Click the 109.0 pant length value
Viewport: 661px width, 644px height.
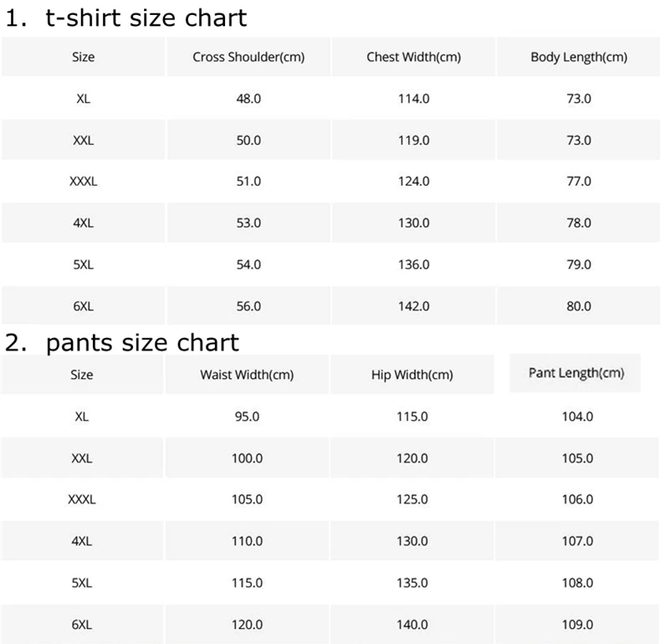(577, 624)
